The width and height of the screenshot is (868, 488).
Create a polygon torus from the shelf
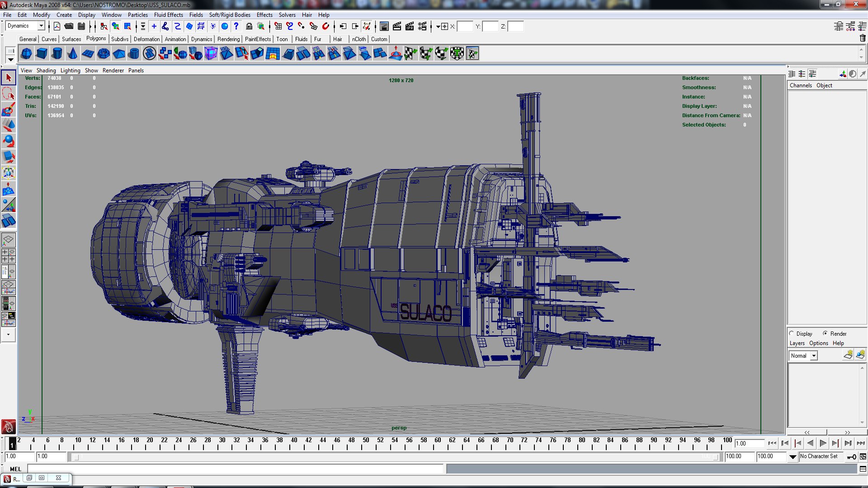pyautogui.click(x=103, y=53)
